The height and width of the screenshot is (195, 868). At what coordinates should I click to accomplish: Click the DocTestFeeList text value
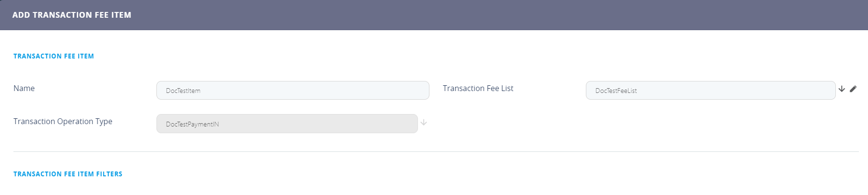point(616,91)
